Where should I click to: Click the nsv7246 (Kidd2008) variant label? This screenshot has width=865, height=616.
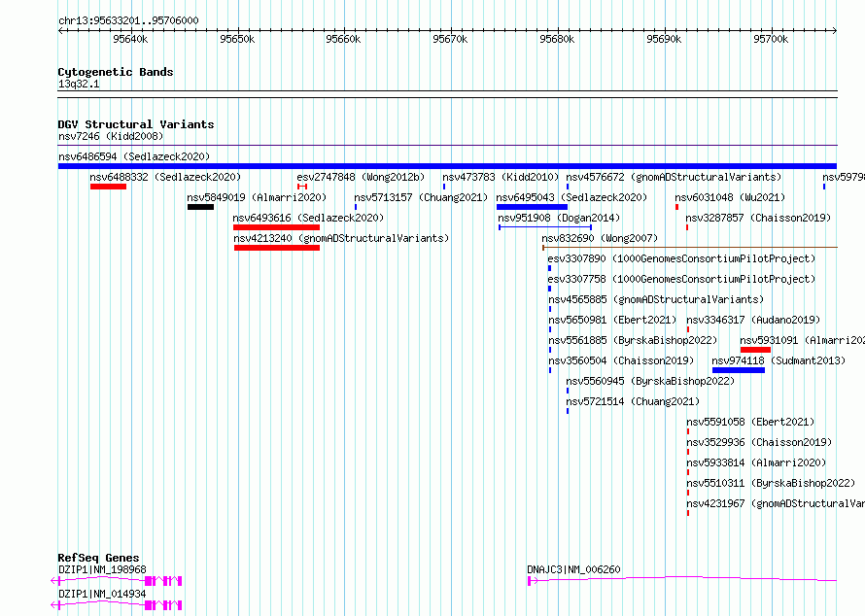pos(111,136)
